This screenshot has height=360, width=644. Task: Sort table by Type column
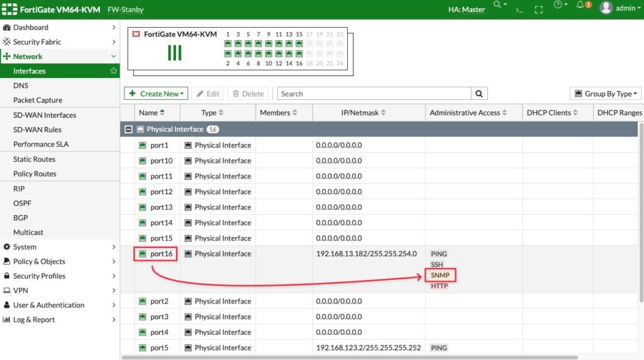(x=213, y=112)
